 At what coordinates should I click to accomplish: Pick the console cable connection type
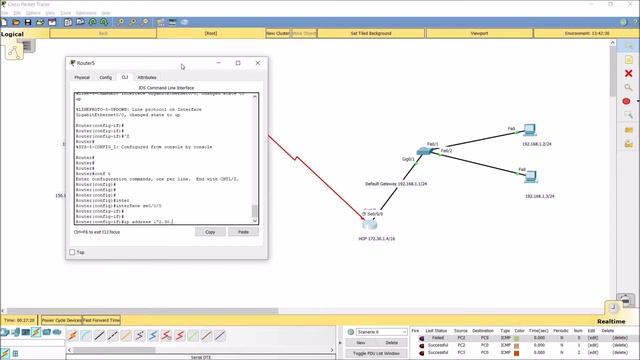point(86,336)
